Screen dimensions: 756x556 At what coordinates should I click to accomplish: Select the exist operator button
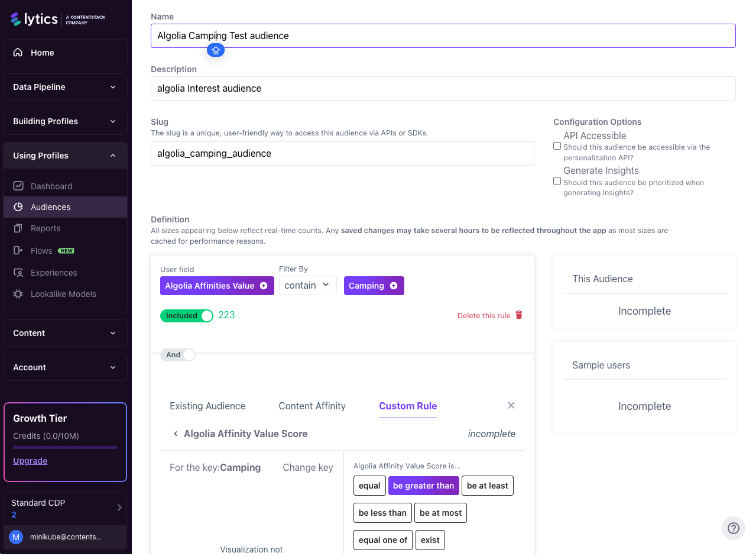tap(430, 540)
